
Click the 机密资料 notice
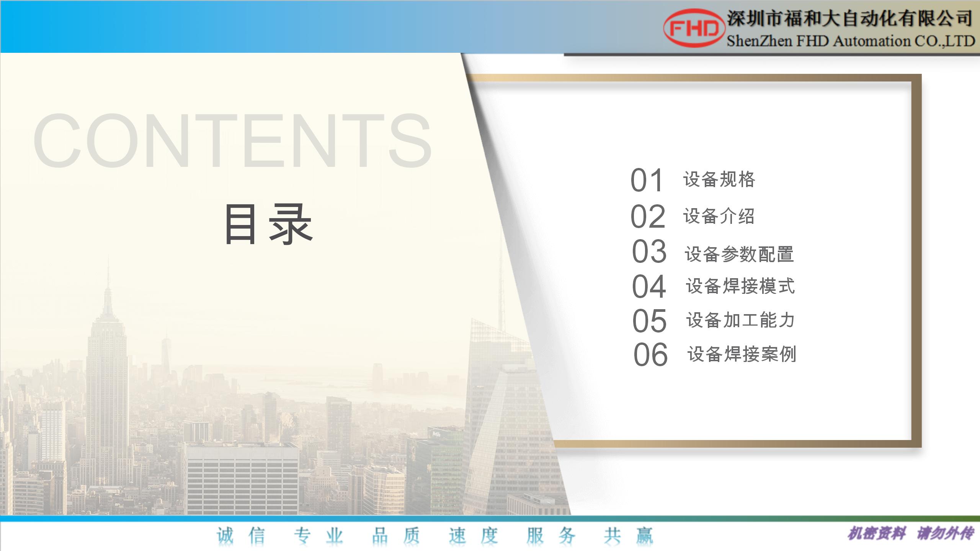click(x=877, y=534)
